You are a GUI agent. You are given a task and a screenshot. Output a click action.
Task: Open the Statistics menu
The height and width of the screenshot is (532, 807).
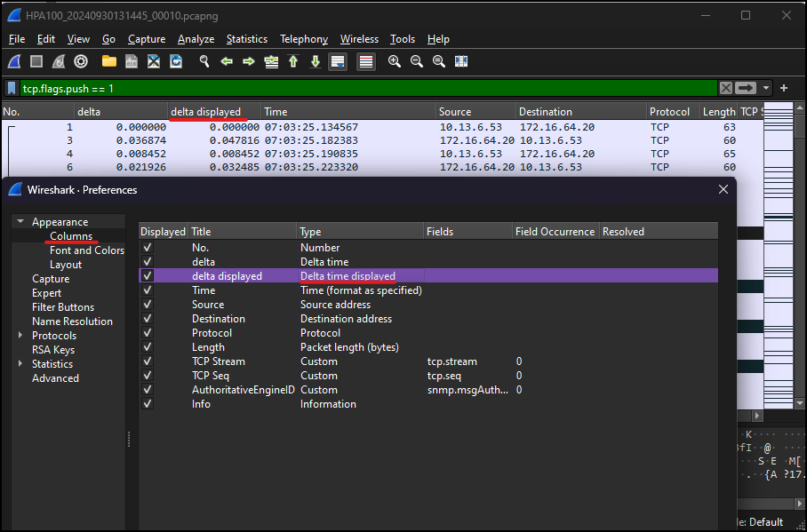pyautogui.click(x=246, y=39)
